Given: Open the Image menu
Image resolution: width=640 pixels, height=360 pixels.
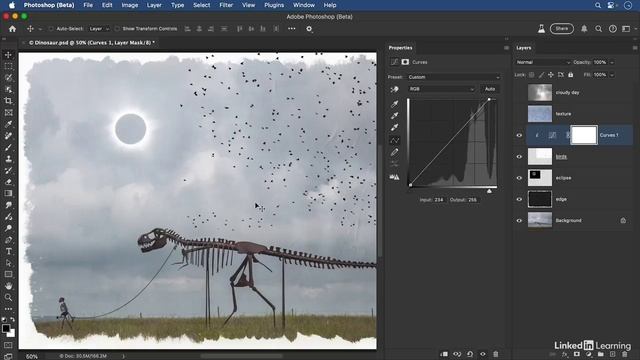Looking at the screenshot, I should pyautogui.click(x=129, y=5).
